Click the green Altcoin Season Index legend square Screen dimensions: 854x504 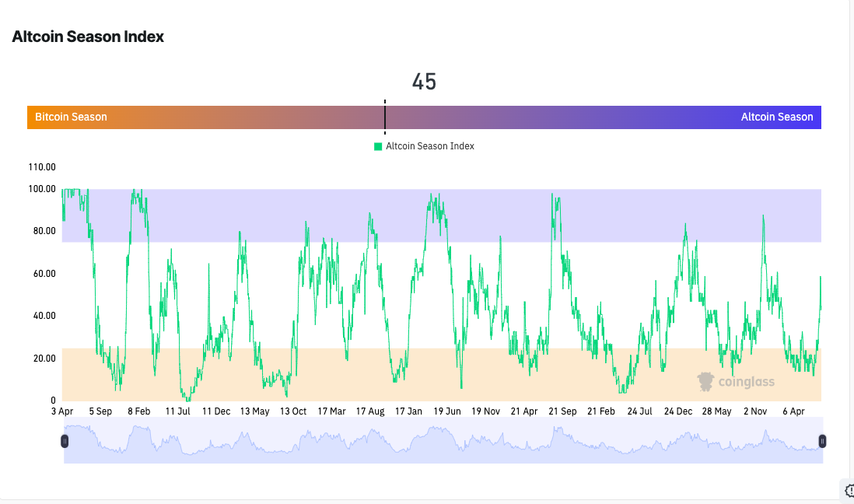click(378, 146)
